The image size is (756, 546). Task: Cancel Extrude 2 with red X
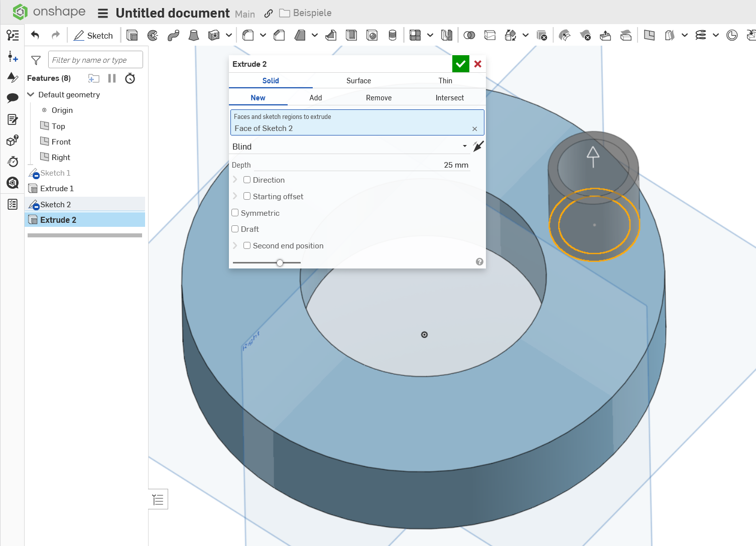pyautogui.click(x=478, y=64)
